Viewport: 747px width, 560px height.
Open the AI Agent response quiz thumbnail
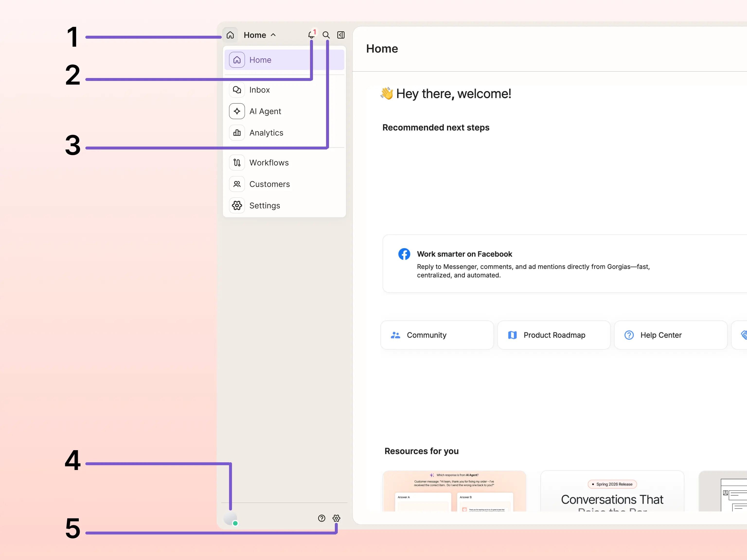454,491
